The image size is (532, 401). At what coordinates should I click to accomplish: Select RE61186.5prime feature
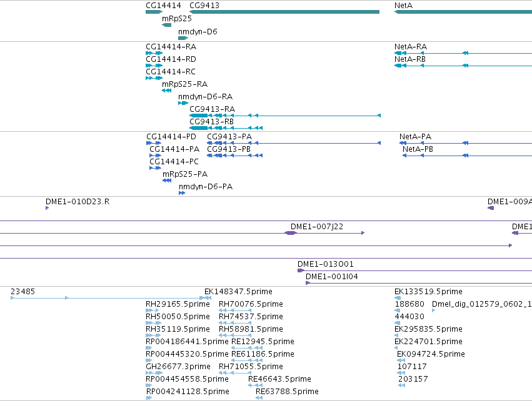[247, 360]
